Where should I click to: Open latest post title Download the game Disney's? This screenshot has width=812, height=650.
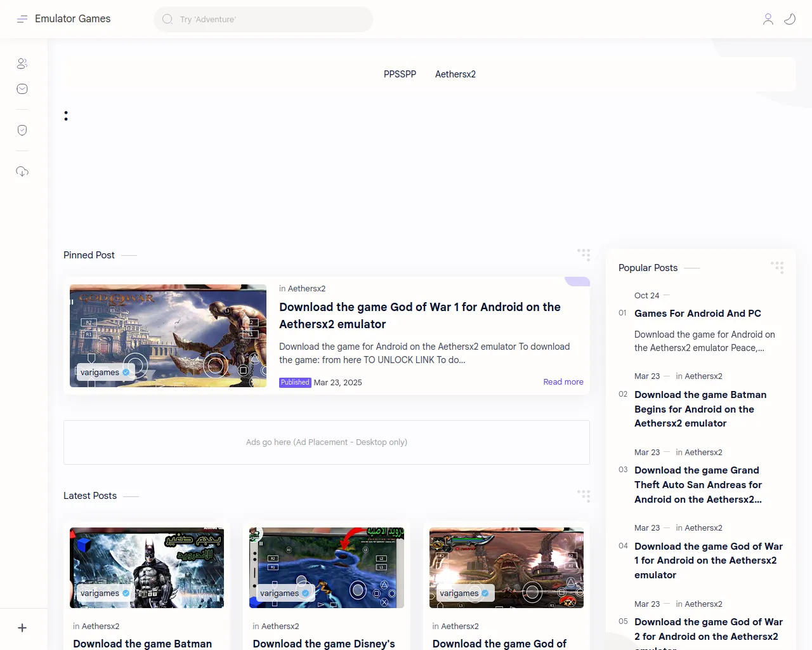324,644
